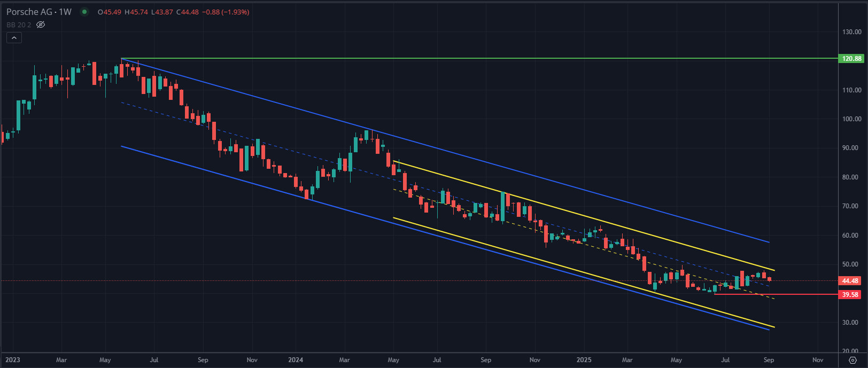
Task: Toggle the BB indicator visibility eye
Action: pos(41,25)
